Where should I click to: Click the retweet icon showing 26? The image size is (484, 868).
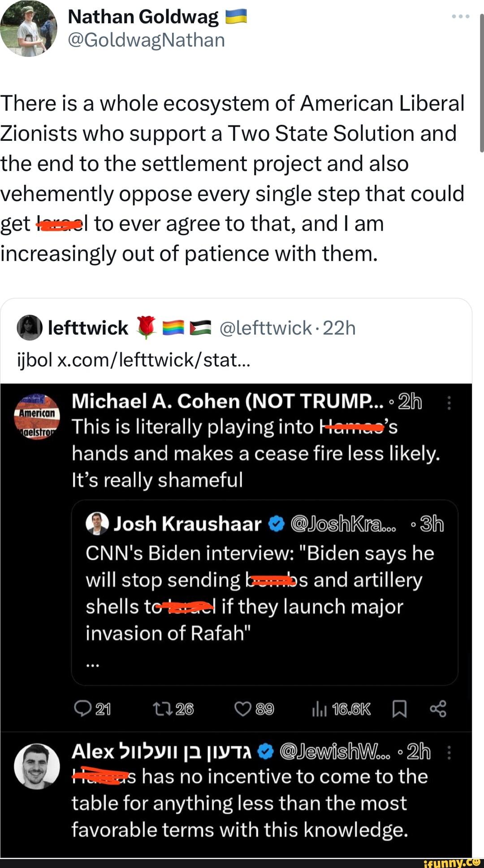[x=160, y=709]
